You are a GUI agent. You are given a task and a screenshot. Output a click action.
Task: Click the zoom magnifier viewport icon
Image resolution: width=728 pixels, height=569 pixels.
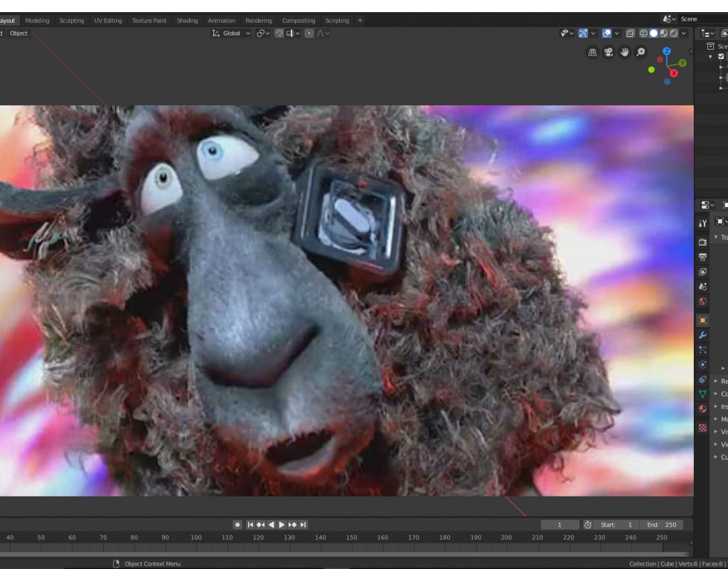click(641, 52)
